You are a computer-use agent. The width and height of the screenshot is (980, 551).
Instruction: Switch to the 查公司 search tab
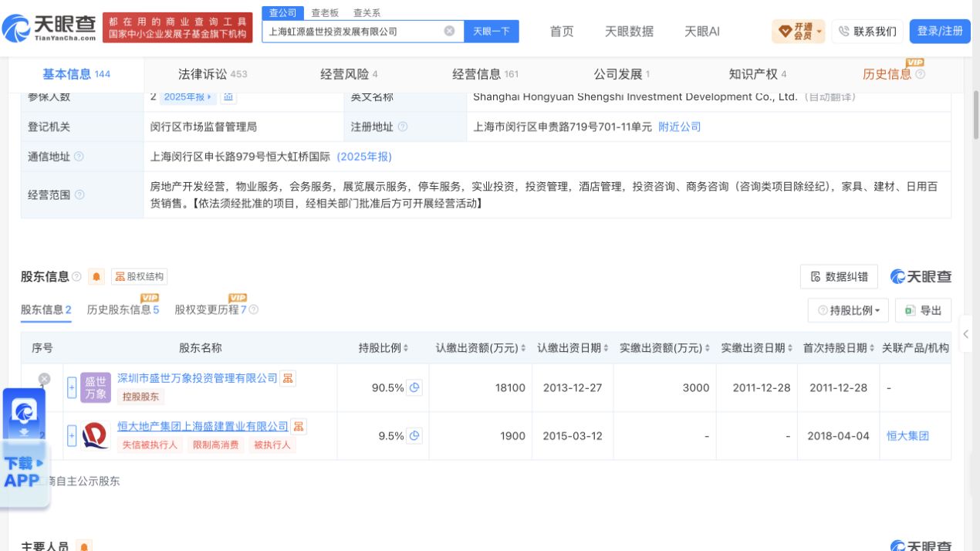[x=282, y=12]
